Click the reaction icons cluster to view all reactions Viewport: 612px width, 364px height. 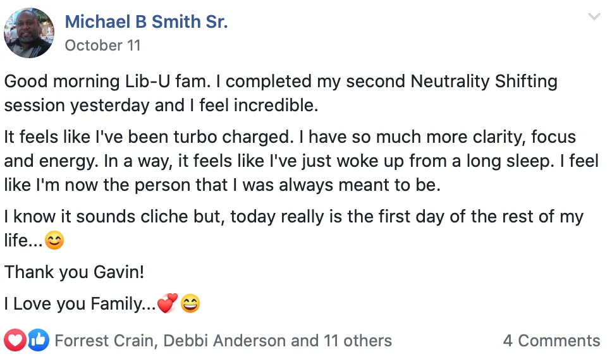[25, 340]
